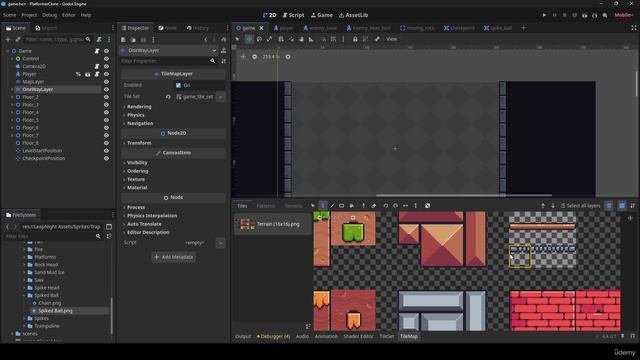Select the viewport Select Mode arrow tool
This screenshot has height=360, width=640.
point(237,39)
